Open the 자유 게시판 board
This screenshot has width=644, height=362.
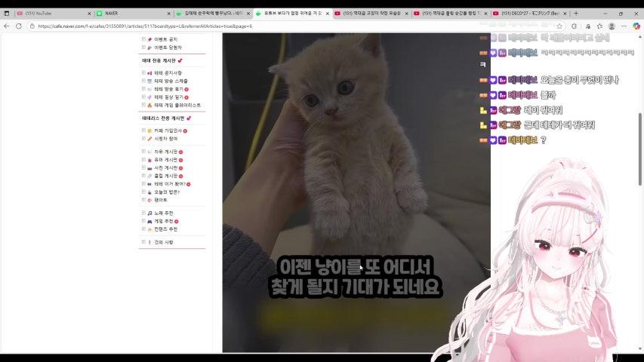click(x=165, y=152)
